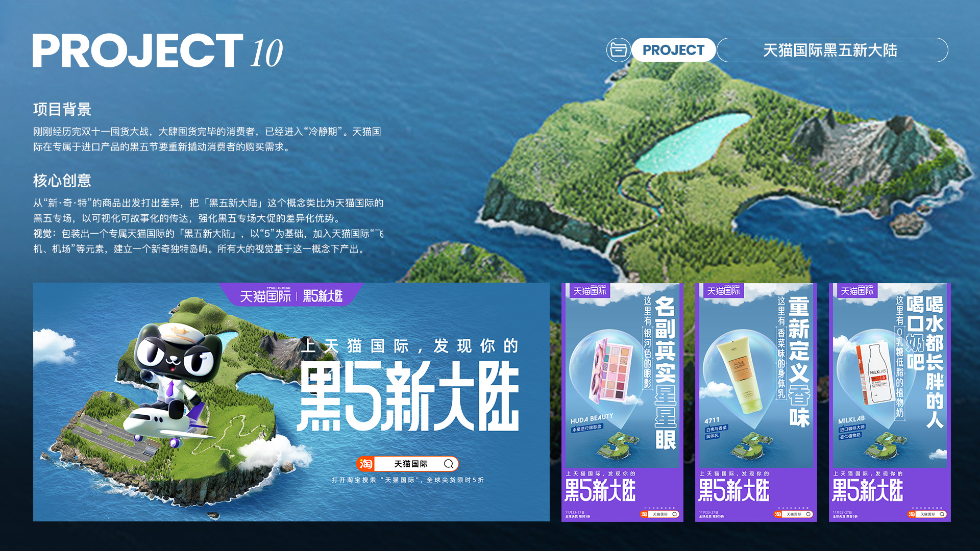Click 上天猫国际，发现你的 banner tagline
This screenshot has width=980, height=551.
(410, 346)
